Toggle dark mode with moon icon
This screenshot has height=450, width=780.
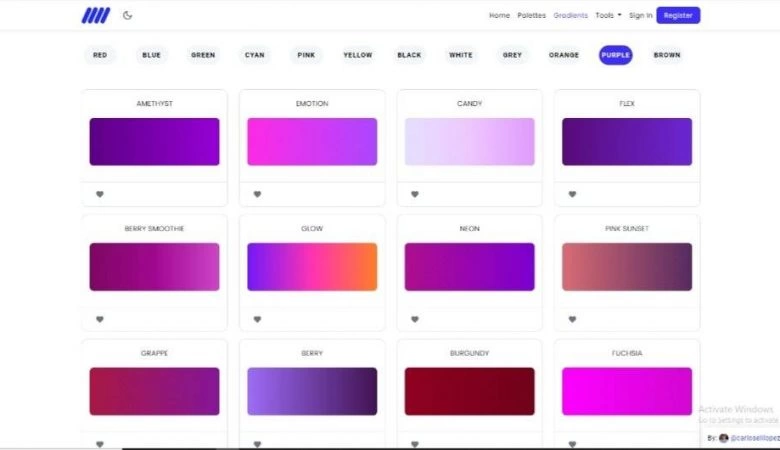coord(128,15)
